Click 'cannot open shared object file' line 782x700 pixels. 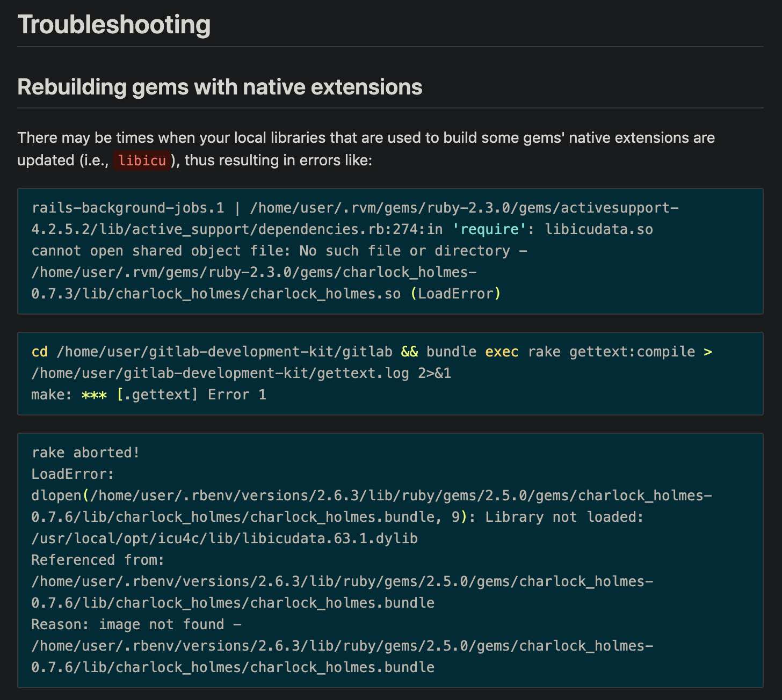click(279, 251)
